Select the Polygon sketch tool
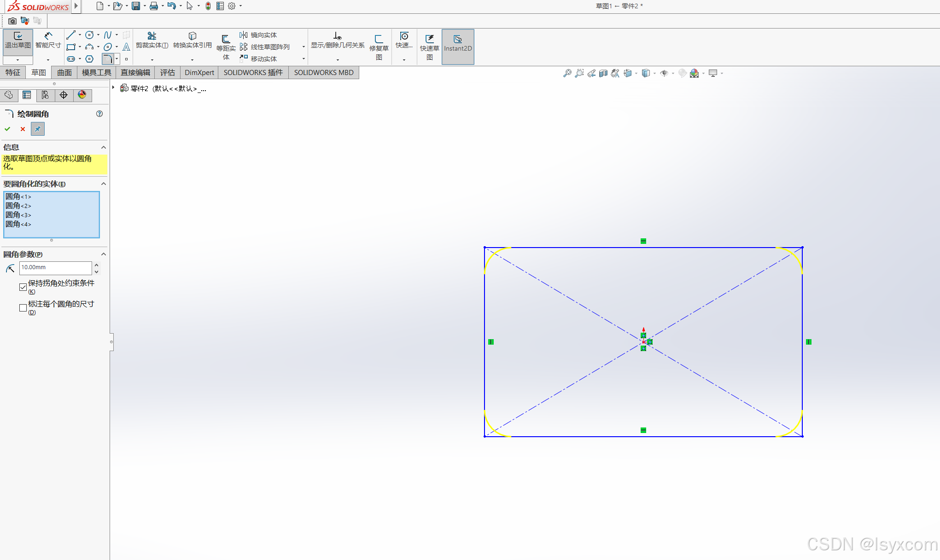 (90, 59)
